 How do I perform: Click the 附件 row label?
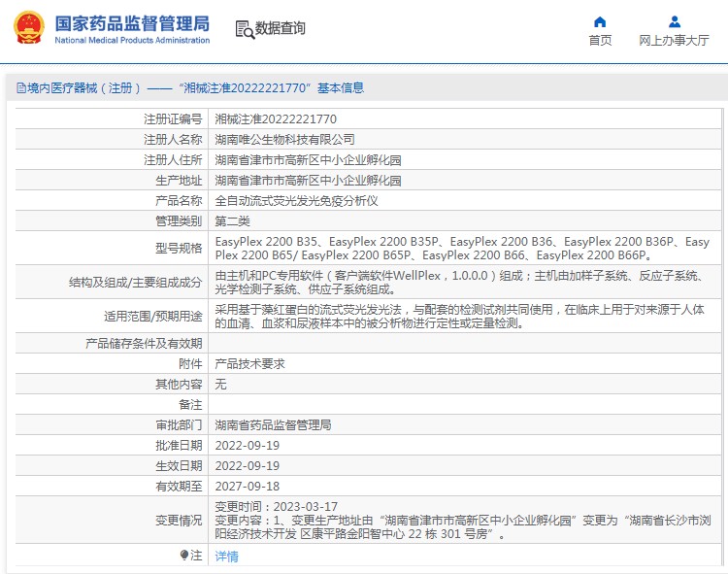point(190,363)
